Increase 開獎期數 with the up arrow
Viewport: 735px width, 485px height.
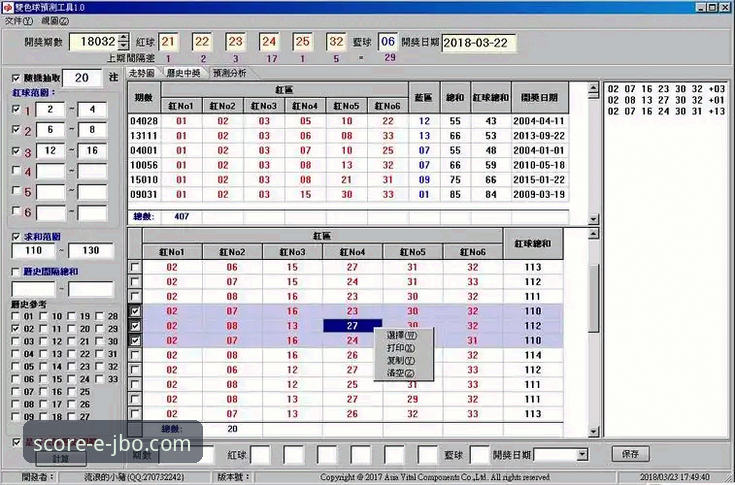(x=123, y=37)
